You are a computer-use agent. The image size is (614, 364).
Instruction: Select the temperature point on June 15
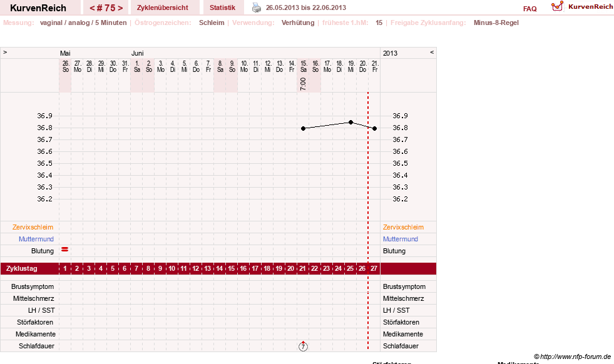coord(303,128)
